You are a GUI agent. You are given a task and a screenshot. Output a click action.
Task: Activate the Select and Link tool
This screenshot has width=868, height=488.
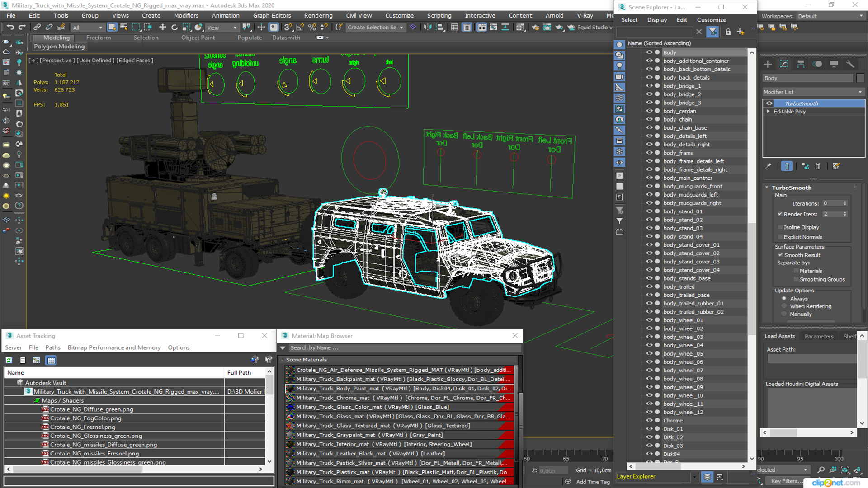(x=37, y=28)
